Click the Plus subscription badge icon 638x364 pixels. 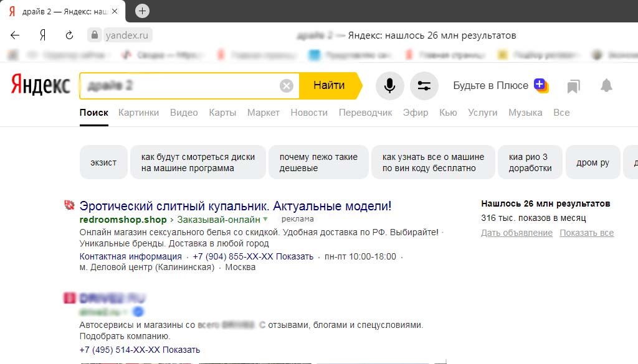coord(541,85)
